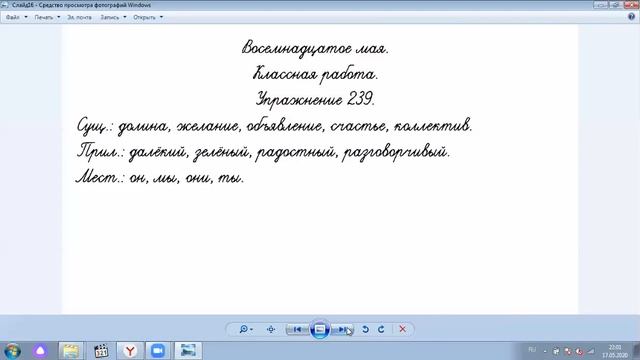Open Zoom from the taskbar
Viewport: 640px width, 360px height.
point(158,351)
